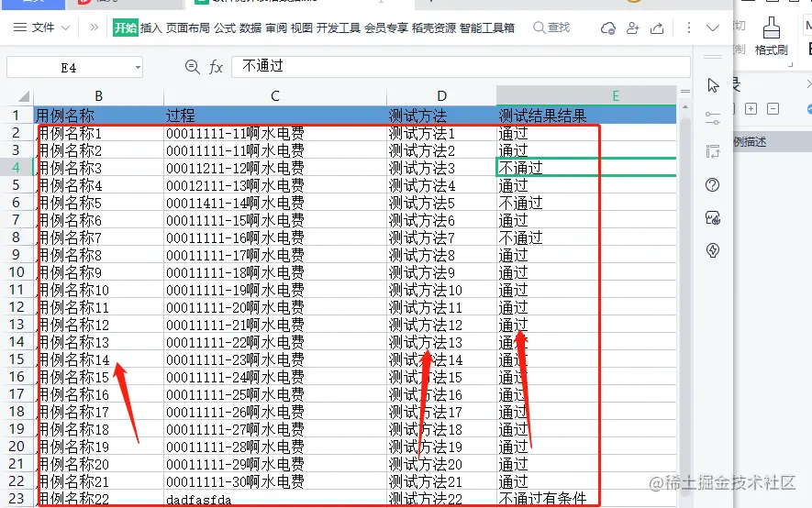Open the 数据 ribbon tab
The image size is (812, 508).
click(x=250, y=28)
